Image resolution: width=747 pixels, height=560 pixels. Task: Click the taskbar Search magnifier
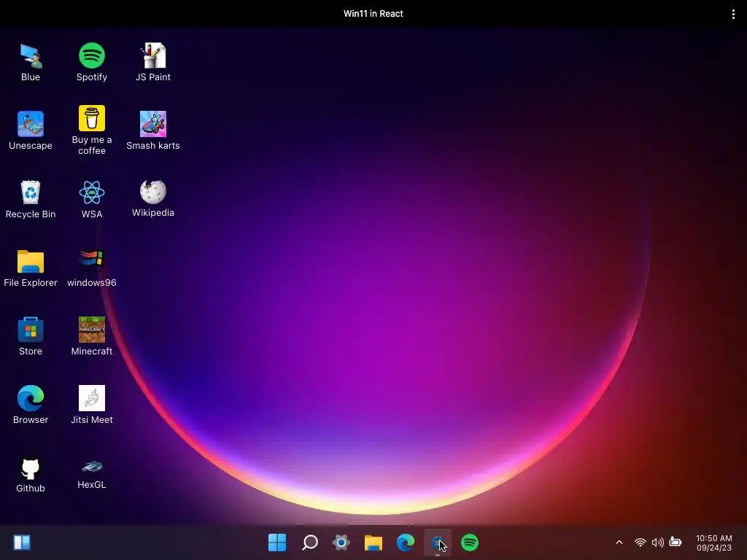(309, 542)
